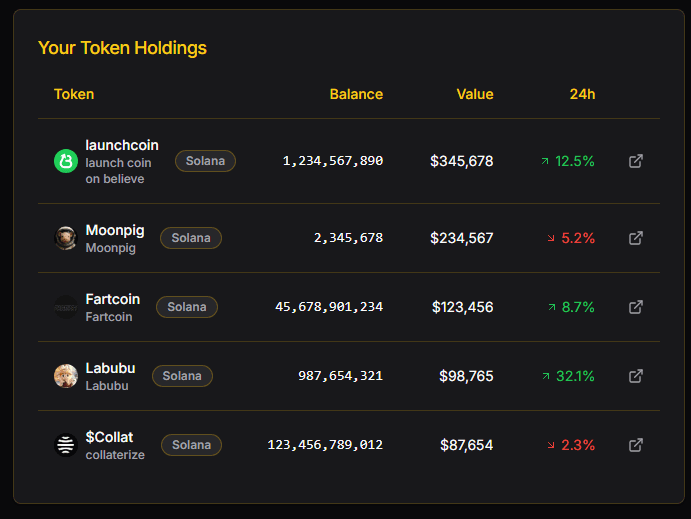Viewport: 691px width, 519px height.
Task: Click the Solana badge beside Fartcoin
Action: point(187,307)
